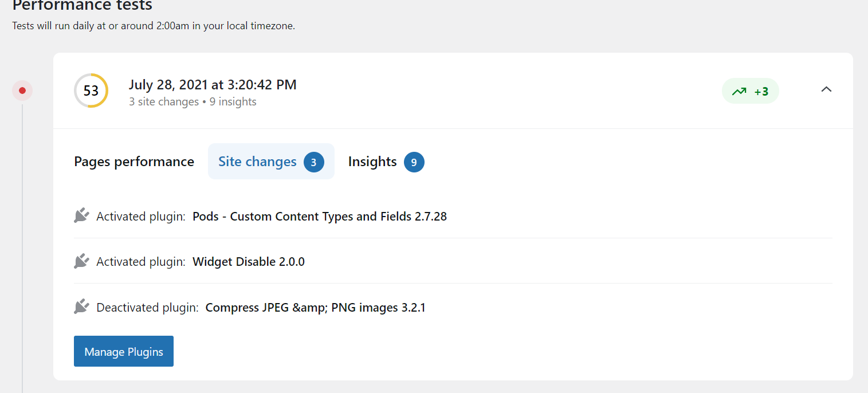Click the red dot timeline marker
The height and width of the screenshot is (393, 868).
point(22,91)
